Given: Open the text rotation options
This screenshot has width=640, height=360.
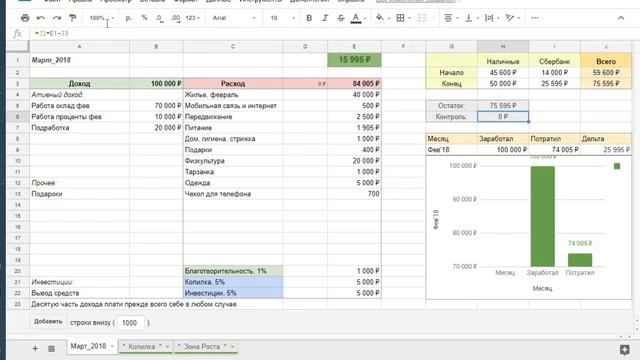Looking at the screenshot, I should [x=510, y=18].
